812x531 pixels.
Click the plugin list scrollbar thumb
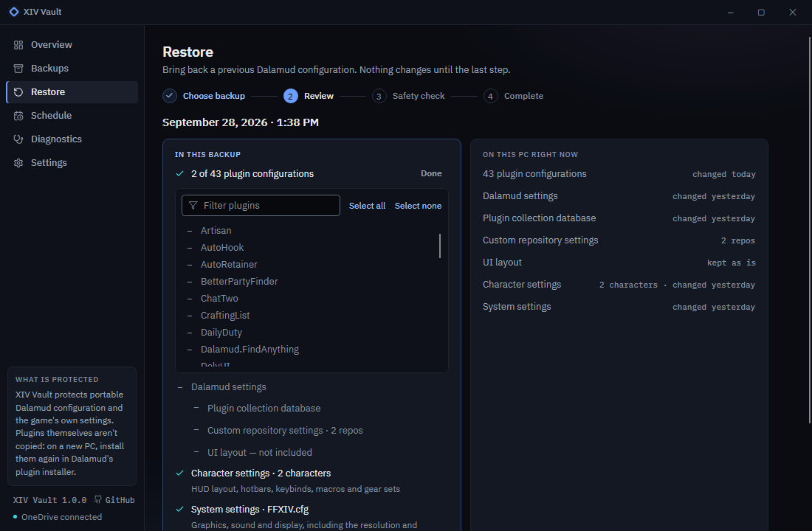click(440, 246)
